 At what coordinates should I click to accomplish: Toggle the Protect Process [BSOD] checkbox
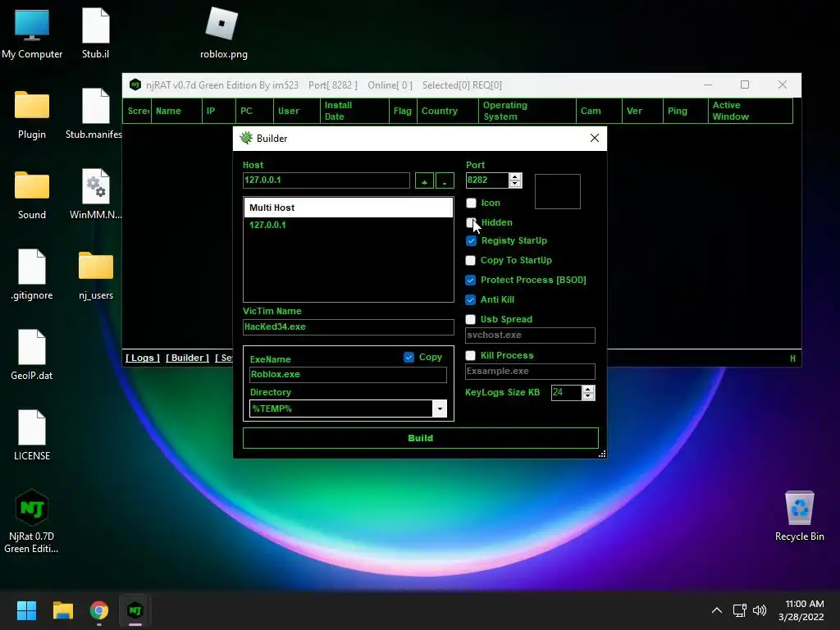point(470,280)
